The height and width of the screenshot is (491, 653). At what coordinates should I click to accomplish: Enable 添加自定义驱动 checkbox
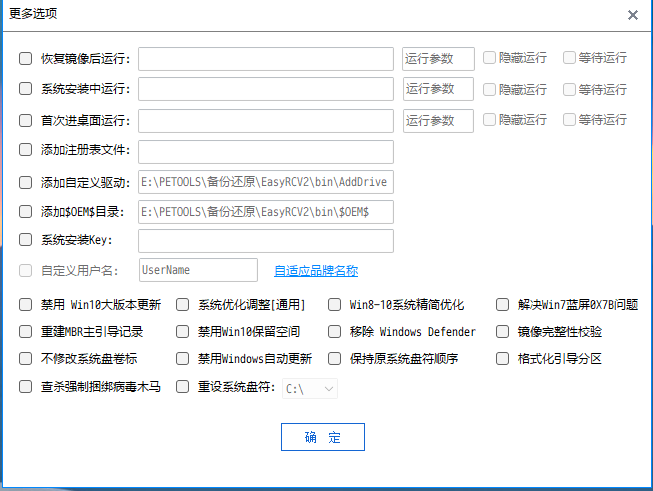tap(25, 182)
